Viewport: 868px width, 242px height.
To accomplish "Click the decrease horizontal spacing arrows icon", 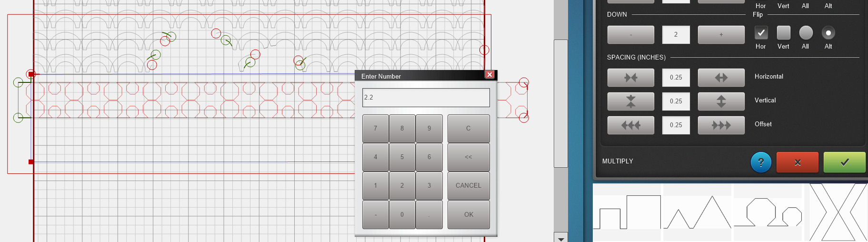I will [x=630, y=78].
